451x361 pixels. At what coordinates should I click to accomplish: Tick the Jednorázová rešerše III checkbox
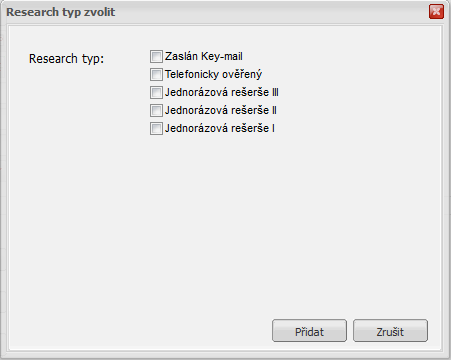pyautogui.click(x=156, y=93)
